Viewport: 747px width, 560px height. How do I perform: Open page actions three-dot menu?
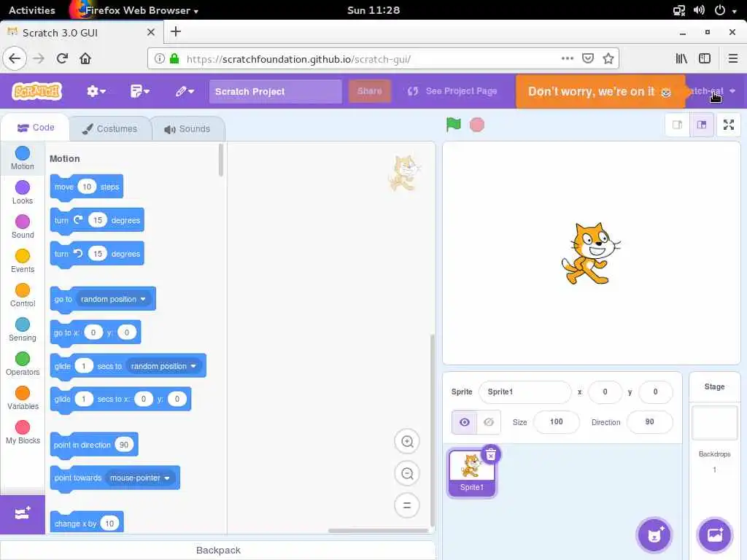567,58
